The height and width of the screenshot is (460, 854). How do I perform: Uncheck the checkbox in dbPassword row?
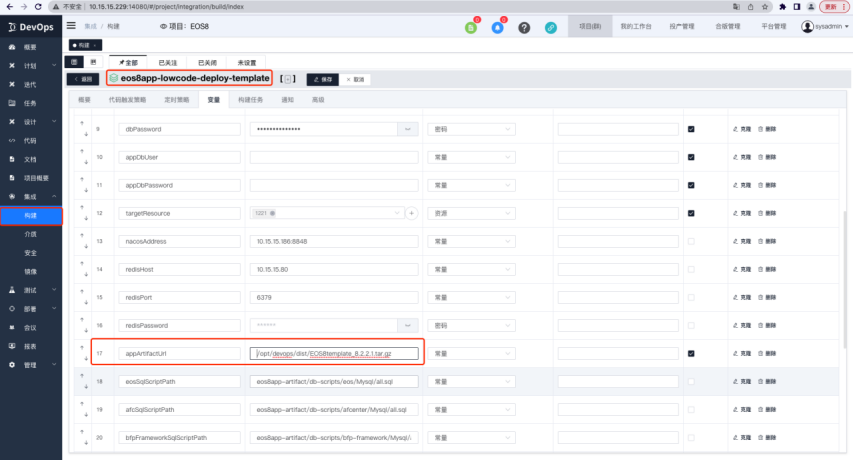coord(691,129)
